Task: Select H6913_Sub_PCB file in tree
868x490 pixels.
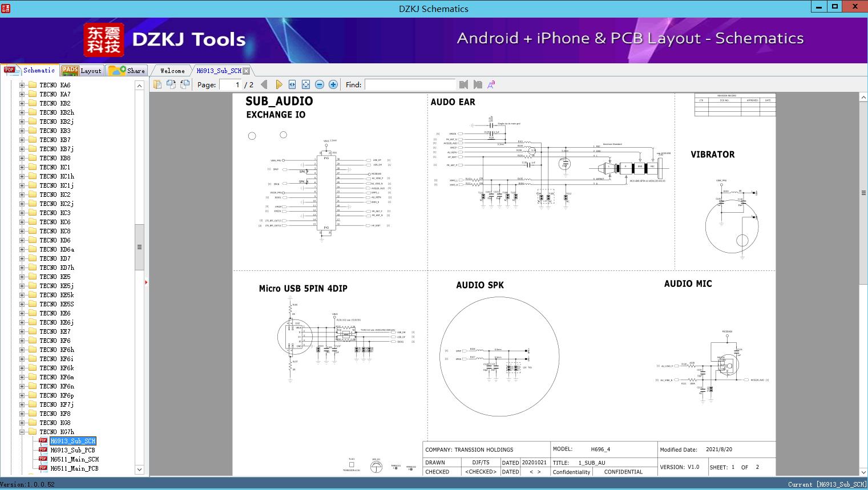Action: point(72,450)
